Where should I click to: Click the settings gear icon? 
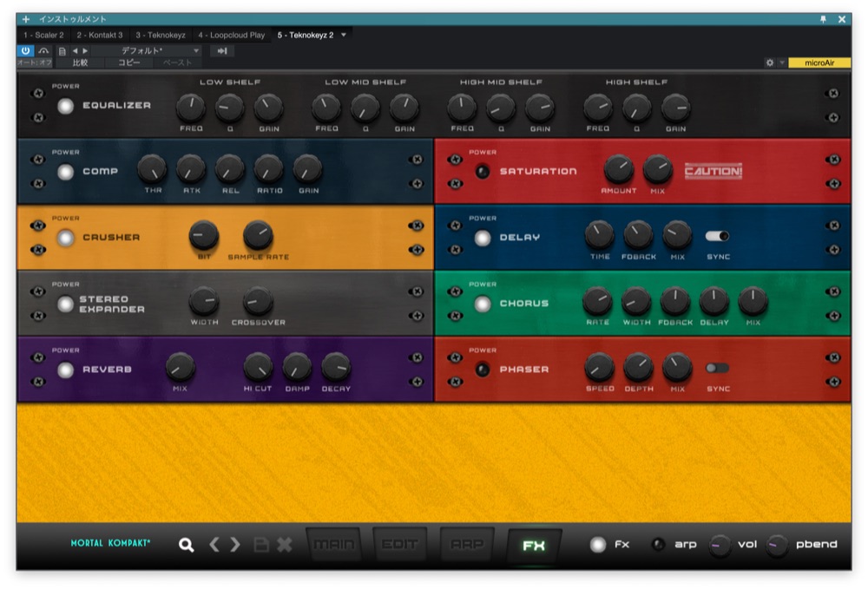[x=769, y=62]
